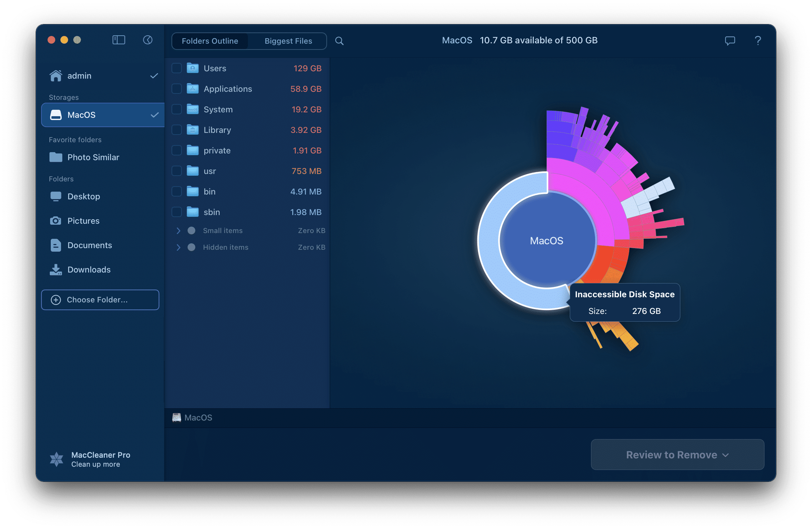
Task: Click the Choose Folder... button
Action: [100, 300]
